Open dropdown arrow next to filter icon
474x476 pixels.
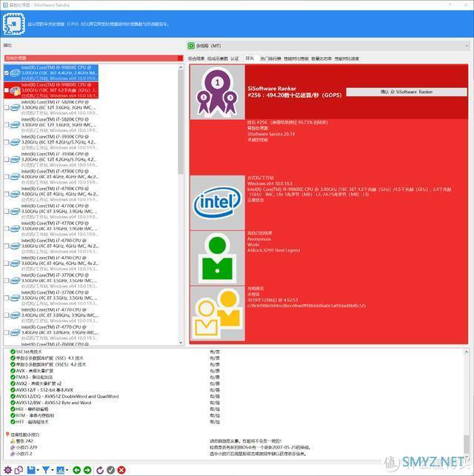pos(53,470)
